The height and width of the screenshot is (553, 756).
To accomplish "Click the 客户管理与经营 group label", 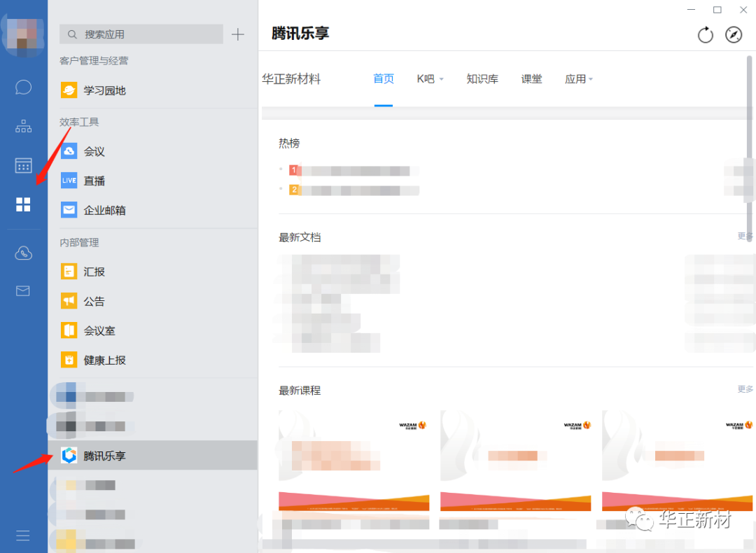I will click(94, 61).
